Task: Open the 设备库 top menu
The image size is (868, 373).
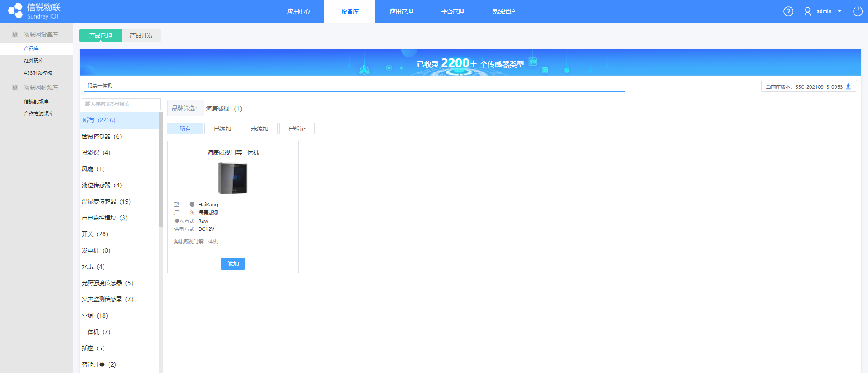Action: click(350, 11)
